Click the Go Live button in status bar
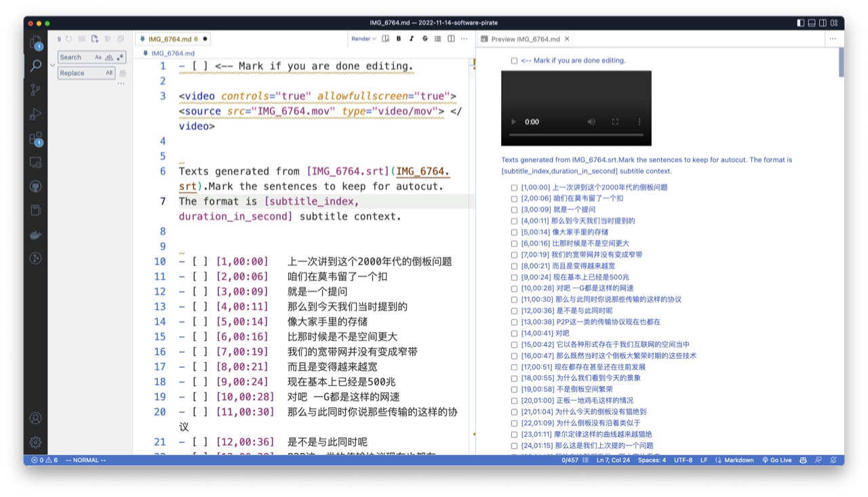This screenshot has width=868, height=497. pyautogui.click(x=776, y=460)
